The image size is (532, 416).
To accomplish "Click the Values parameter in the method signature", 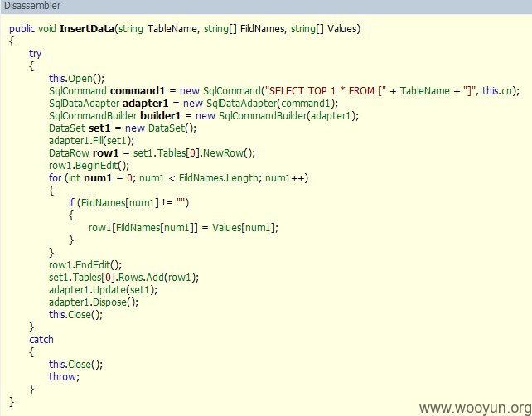I will click(341, 29).
